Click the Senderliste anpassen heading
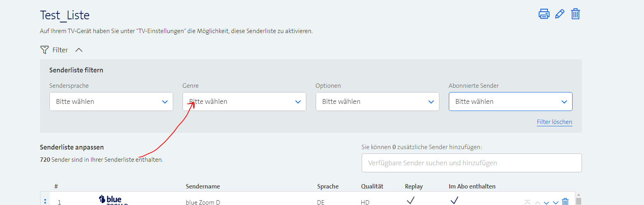This screenshot has width=644, height=205. (72, 147)
